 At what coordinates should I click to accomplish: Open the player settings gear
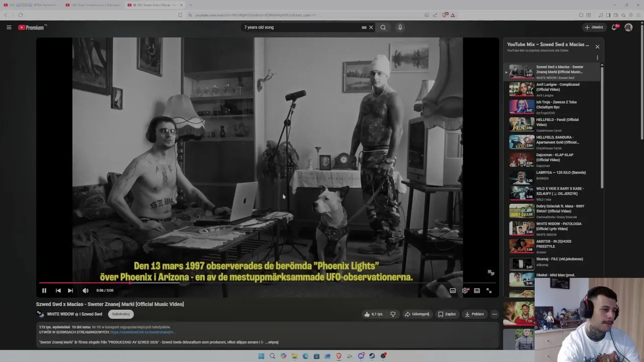465,291
